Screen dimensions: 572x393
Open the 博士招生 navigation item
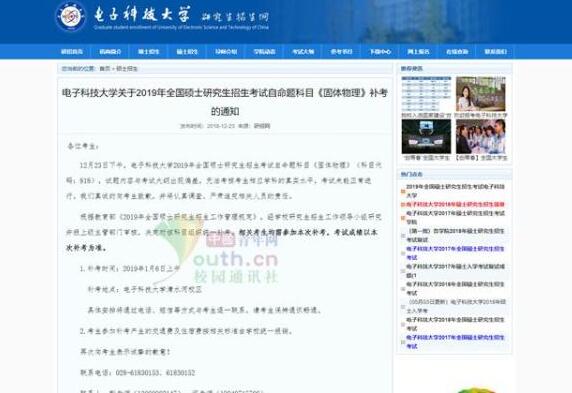pos(148,52)
